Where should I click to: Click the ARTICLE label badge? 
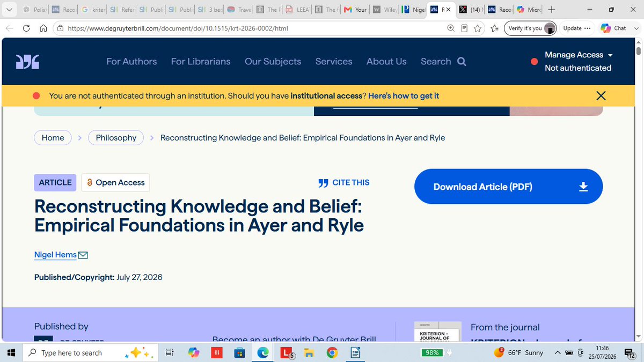(55, 182)
